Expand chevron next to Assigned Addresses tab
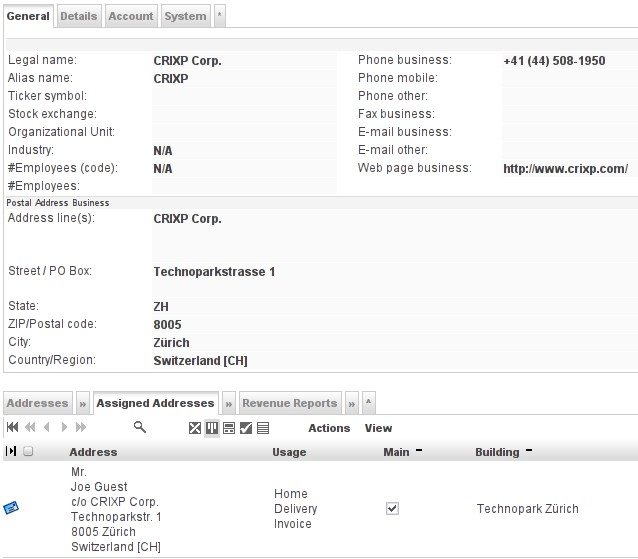 point(229,404)
